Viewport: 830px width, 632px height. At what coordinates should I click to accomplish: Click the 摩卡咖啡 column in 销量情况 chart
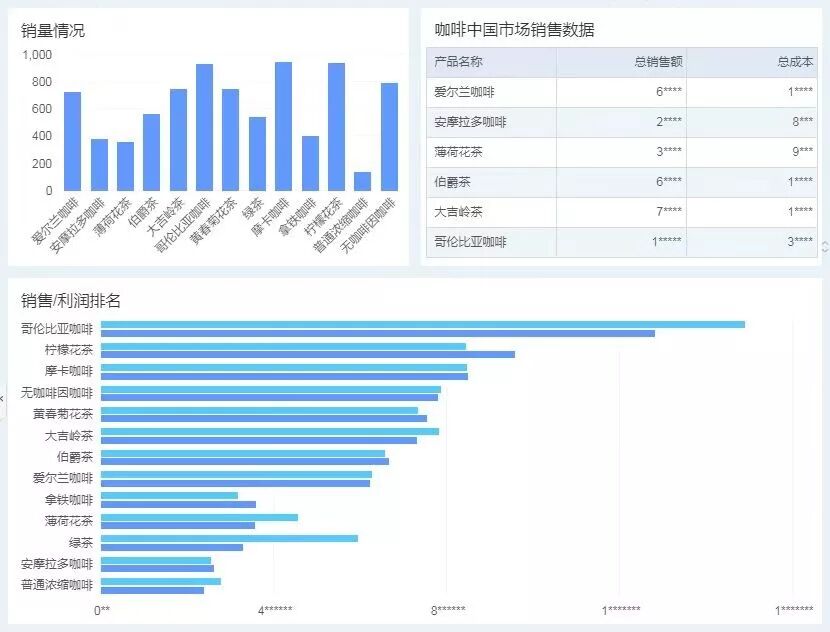tap(283, 126)
